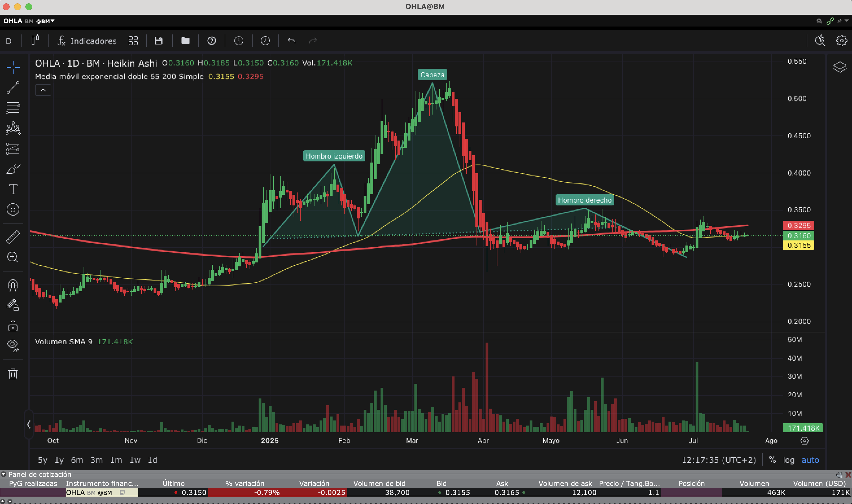Collapse the left drawing toolbar
852x504 pixels.
[29, 424]
